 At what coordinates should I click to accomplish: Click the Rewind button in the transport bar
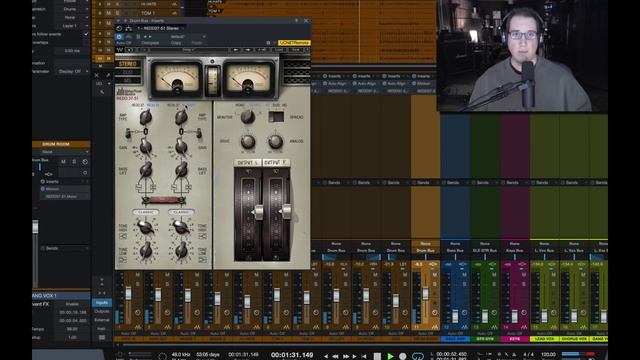point(335,356)
